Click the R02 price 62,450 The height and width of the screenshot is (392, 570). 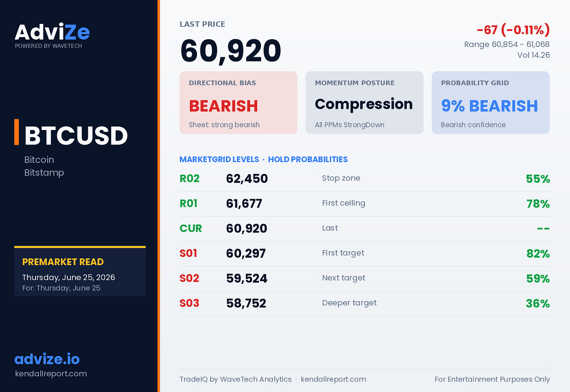point(247,179)
